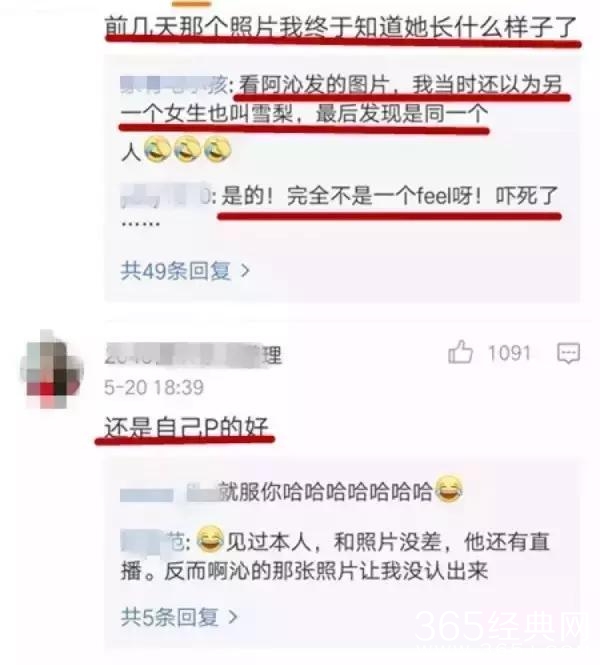Expand 共49条回复 replies

(185, 271)
